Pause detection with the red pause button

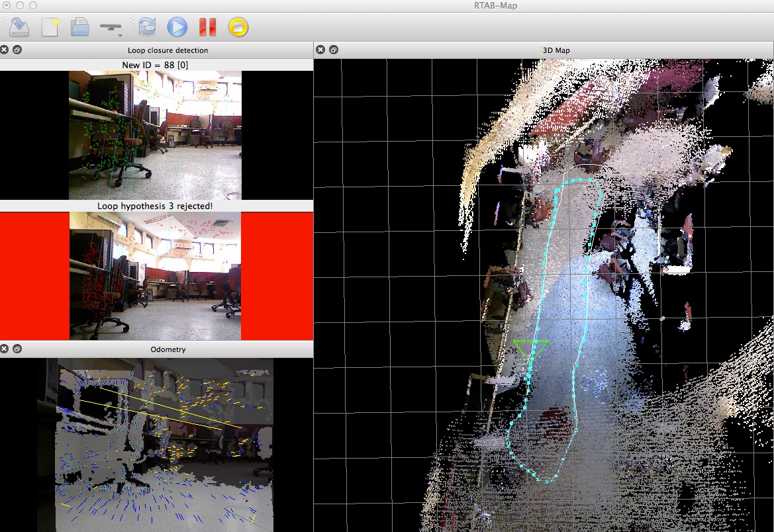[x=207, y=27]
